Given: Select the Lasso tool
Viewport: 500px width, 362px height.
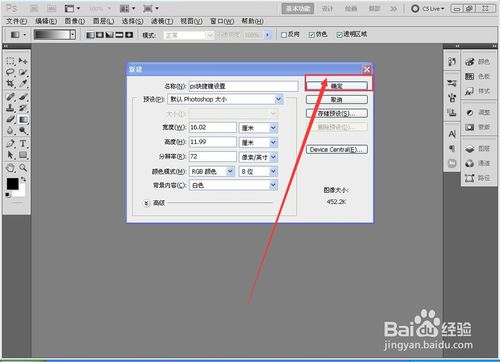Looking at the screenshot, I should pyautogui.click(x=10, y=72).
